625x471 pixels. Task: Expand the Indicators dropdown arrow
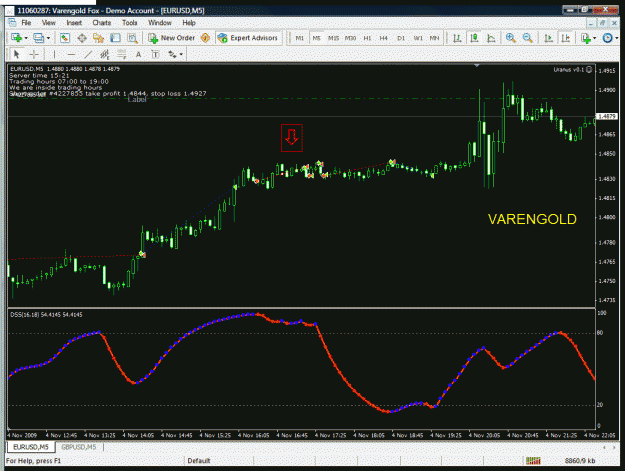[x=594, y=38]
